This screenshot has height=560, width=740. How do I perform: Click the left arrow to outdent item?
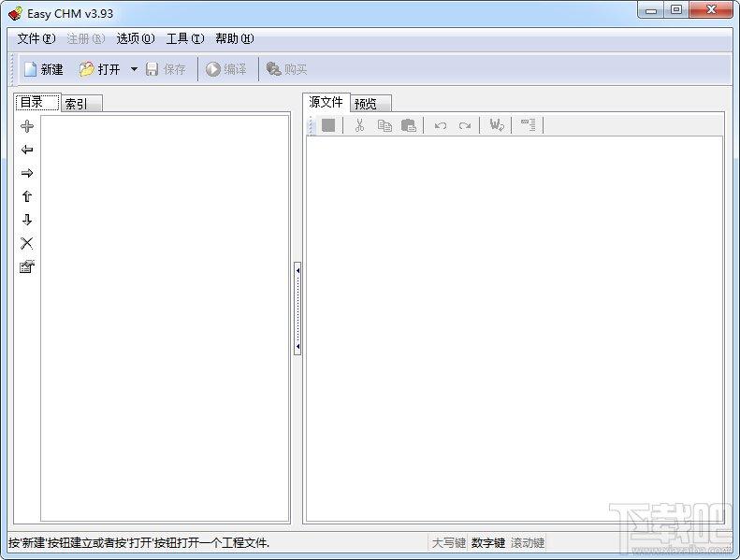click(27, 150)
